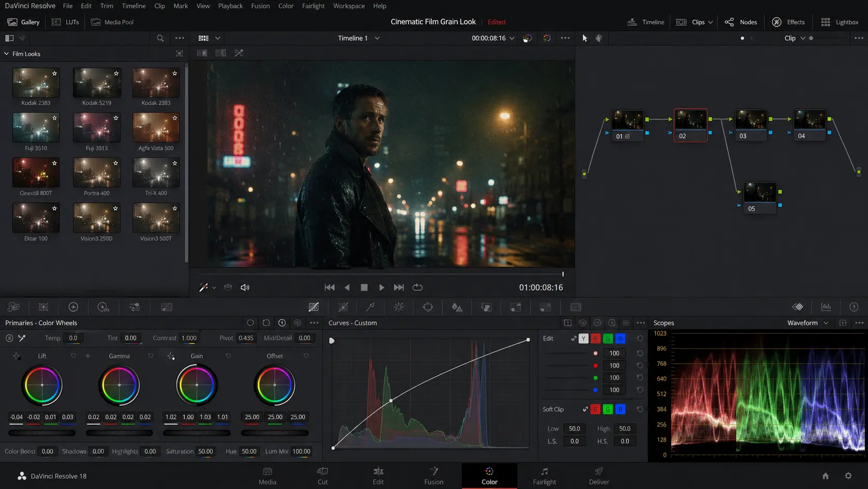The width and height of the screenshot is (868, 489).
Task: Open the Sizing palette icon
Action: [x=545, y=307]
